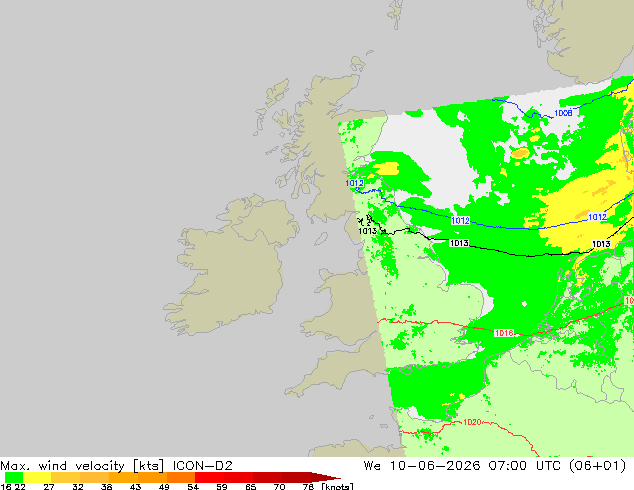The image size is (634, 490).
Task: Click the legend value "70"
Action: point(279,487)
